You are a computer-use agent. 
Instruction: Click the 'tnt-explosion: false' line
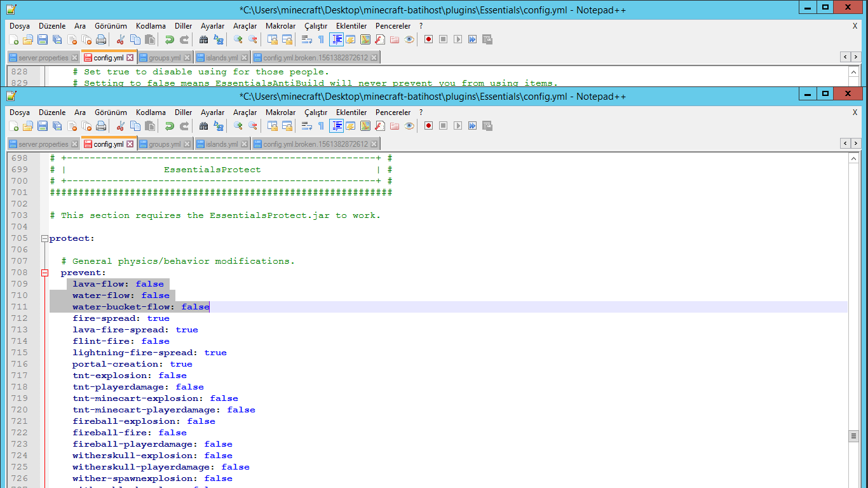[130, 376]
